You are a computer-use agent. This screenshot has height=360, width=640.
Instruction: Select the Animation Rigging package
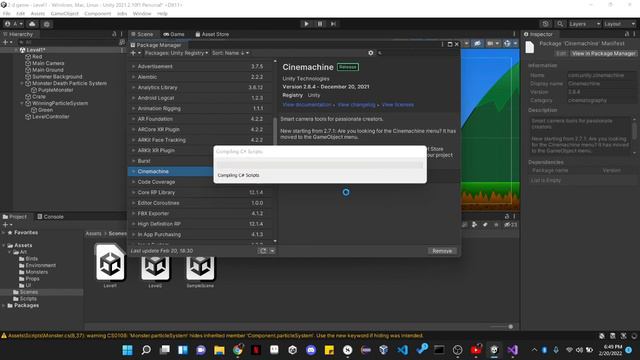point(201,108)
